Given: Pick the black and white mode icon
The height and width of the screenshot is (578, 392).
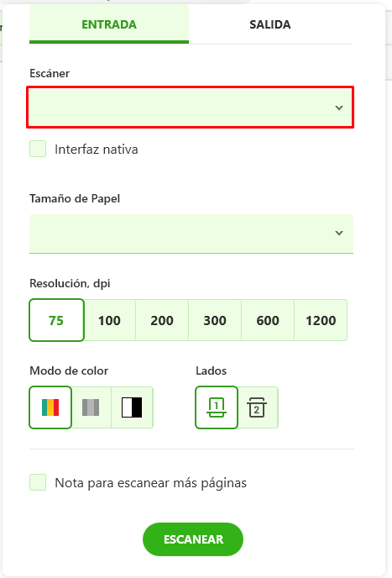Looking at the screenshot, I should click(132, 407).
